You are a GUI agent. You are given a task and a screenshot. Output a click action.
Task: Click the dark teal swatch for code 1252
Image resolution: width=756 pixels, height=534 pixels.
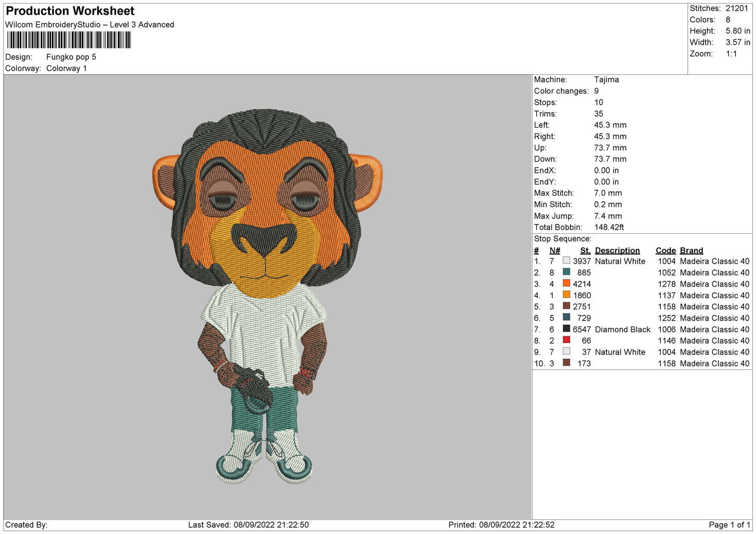coord(566,317)
